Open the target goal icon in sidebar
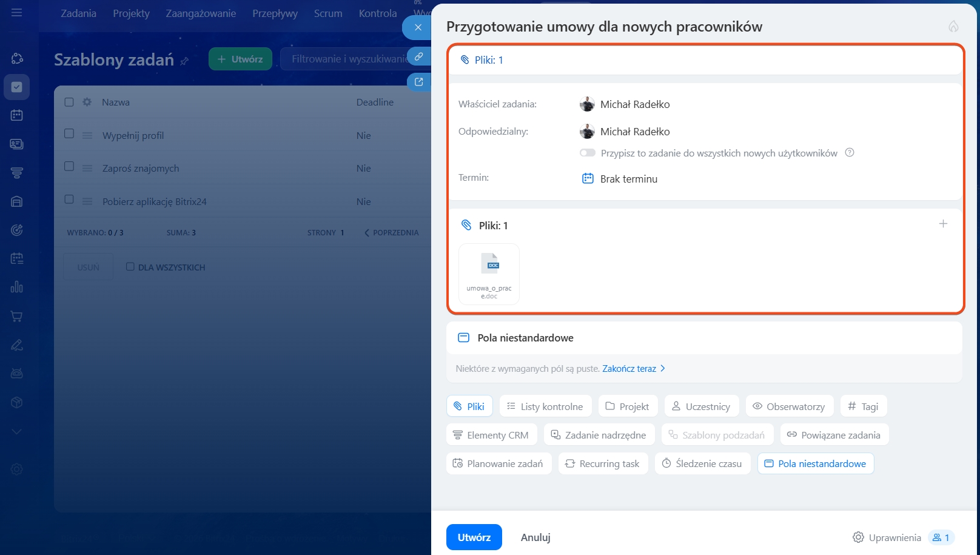 click(x=17, y=230)
